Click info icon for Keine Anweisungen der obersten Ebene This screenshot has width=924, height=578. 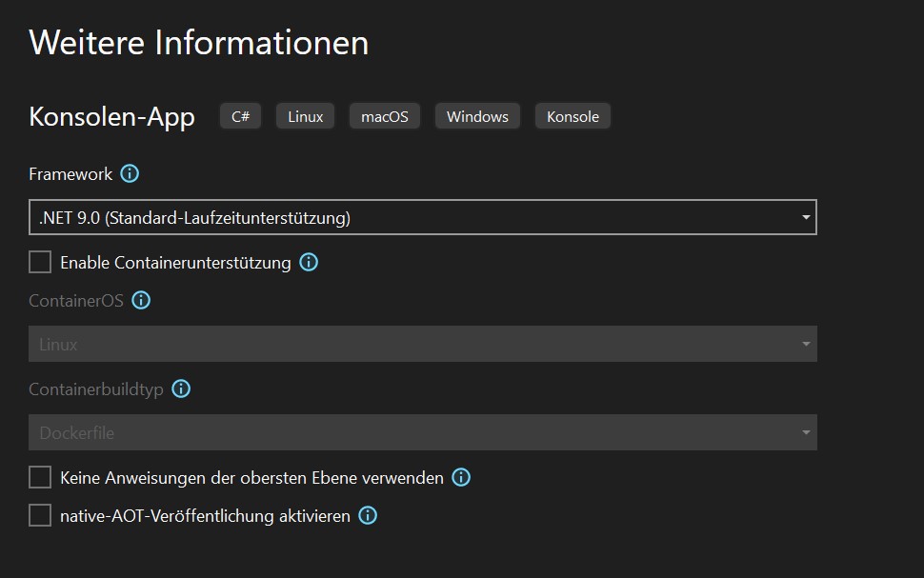(x=461, y=477)
